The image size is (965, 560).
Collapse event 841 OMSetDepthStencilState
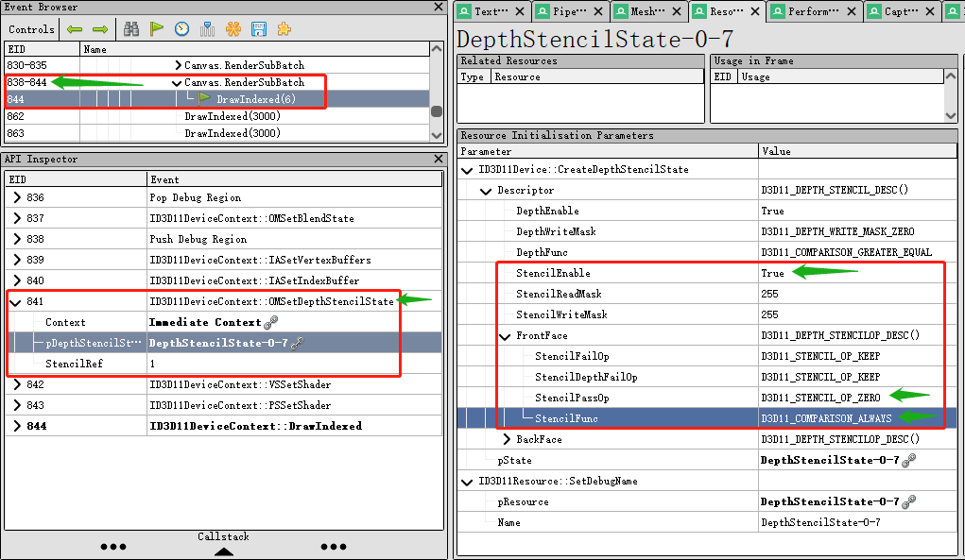[15, 302]
